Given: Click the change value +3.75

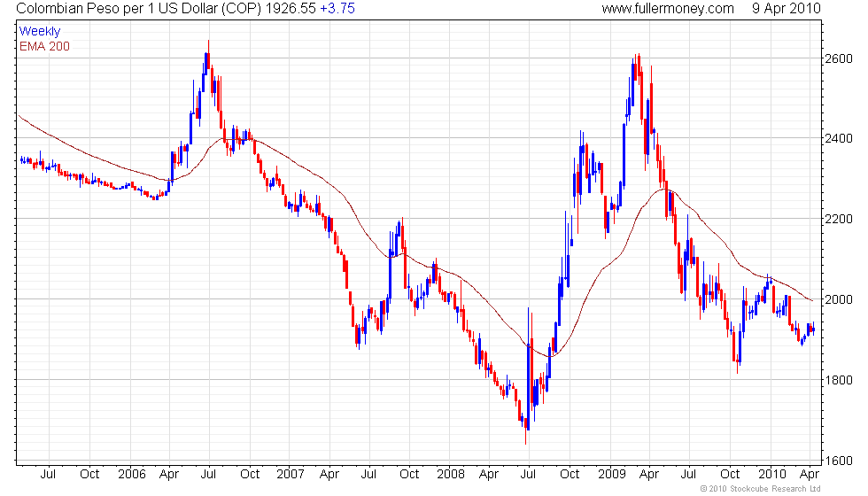Looking at the screenshot, I should (337, 9).
